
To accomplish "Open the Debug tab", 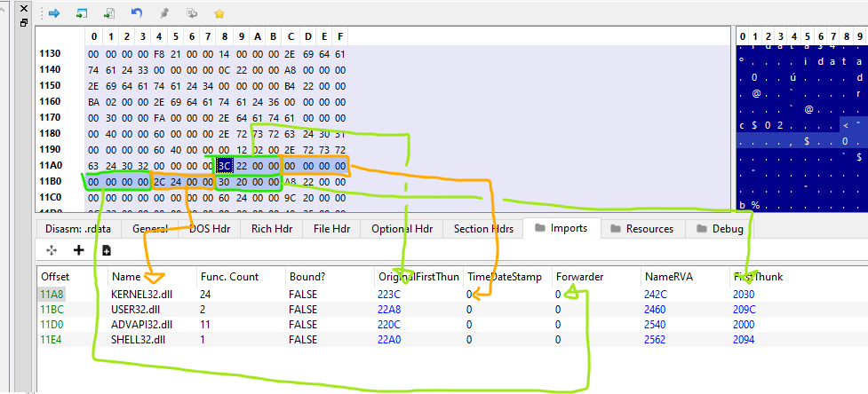I will [720, 229].
